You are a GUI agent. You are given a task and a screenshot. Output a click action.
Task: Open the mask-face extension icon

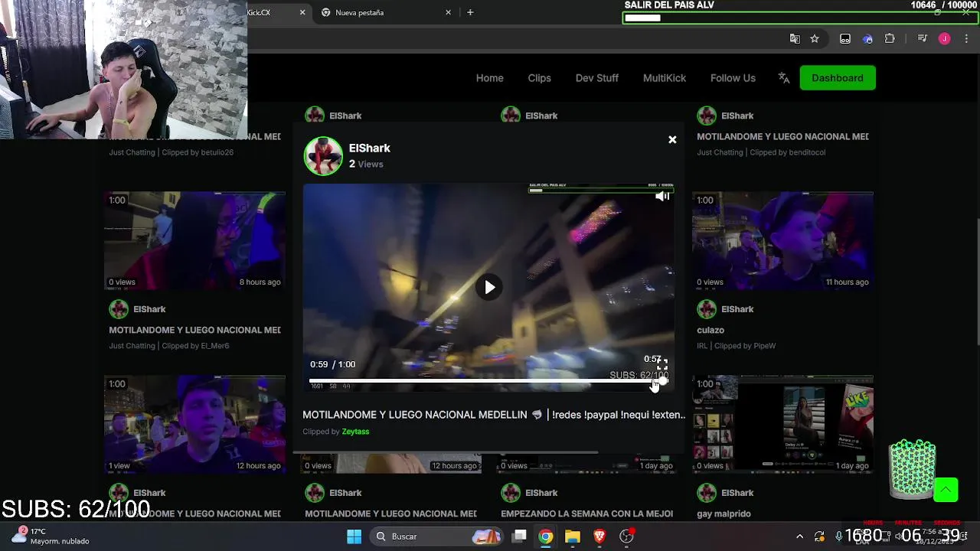click(x=845, y=39)
